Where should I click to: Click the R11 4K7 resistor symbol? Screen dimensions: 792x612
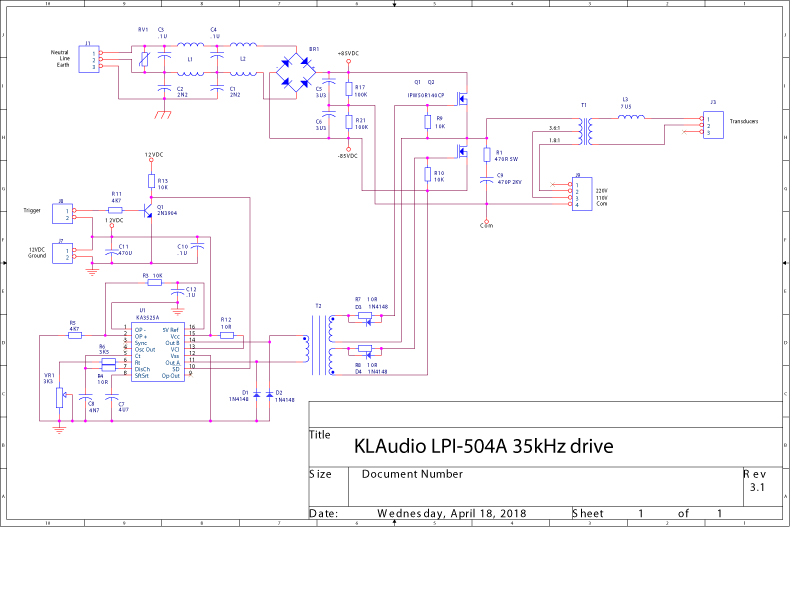[x=115, y=210]
